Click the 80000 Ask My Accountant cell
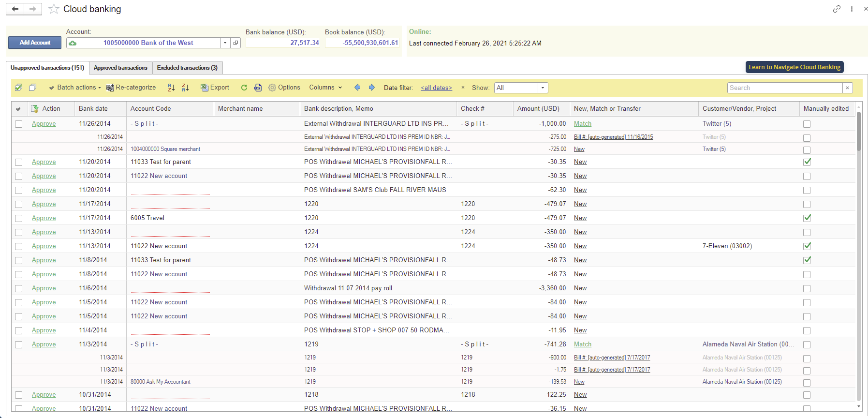This screenshot has height=418, width=868. click(x=170, y=382)
